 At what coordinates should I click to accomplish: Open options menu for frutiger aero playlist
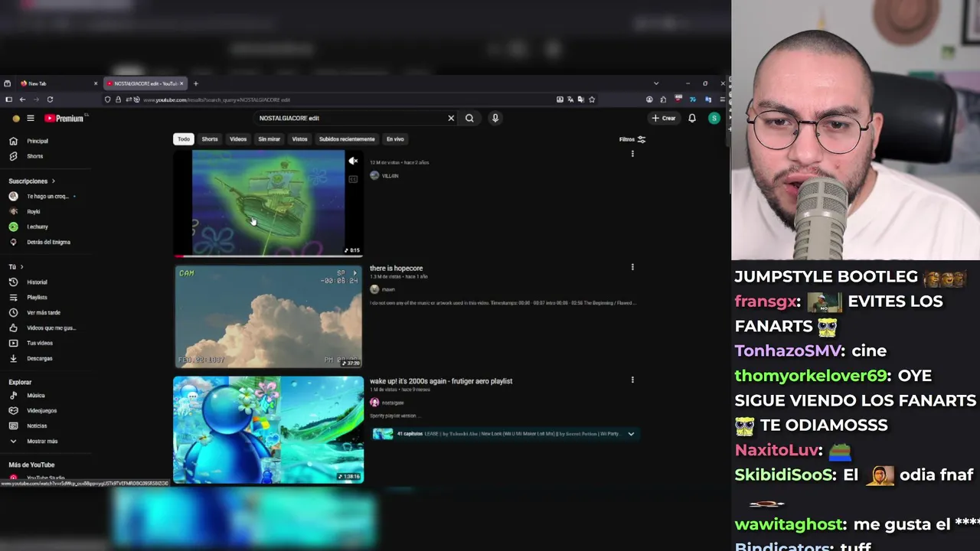click(x=632, y=380)
